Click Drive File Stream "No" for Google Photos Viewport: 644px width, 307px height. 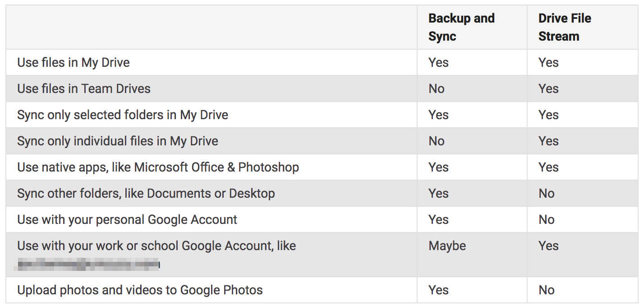coord(547,290)
